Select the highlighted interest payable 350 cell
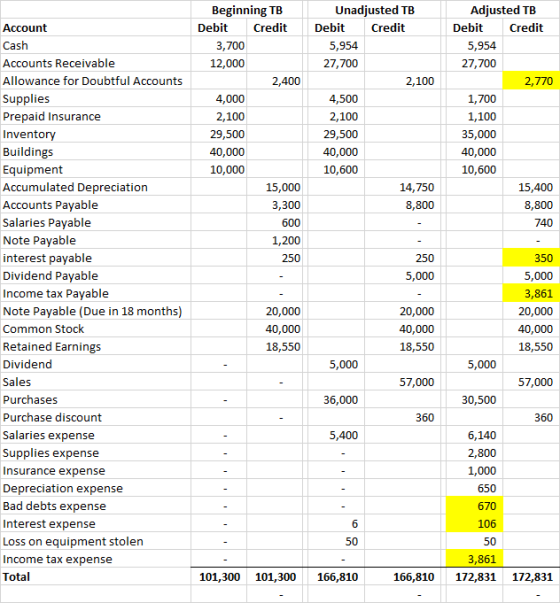 531,258
